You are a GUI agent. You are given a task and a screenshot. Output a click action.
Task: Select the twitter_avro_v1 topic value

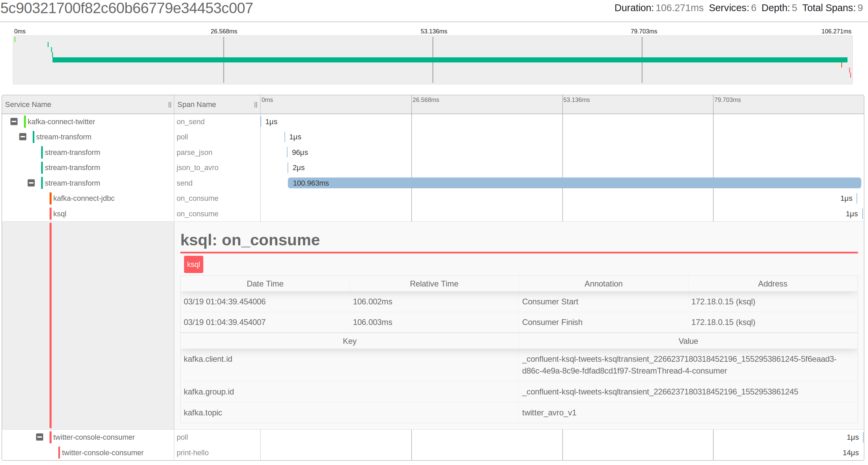(549, 413)
